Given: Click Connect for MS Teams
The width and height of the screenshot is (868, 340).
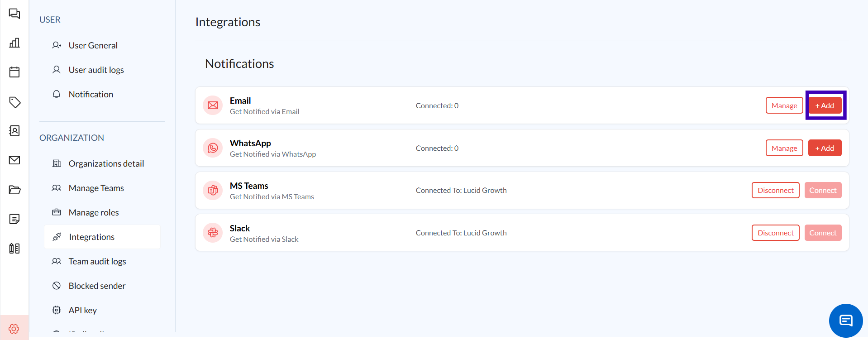Looking at the screenshot, I should pos(823,191).
